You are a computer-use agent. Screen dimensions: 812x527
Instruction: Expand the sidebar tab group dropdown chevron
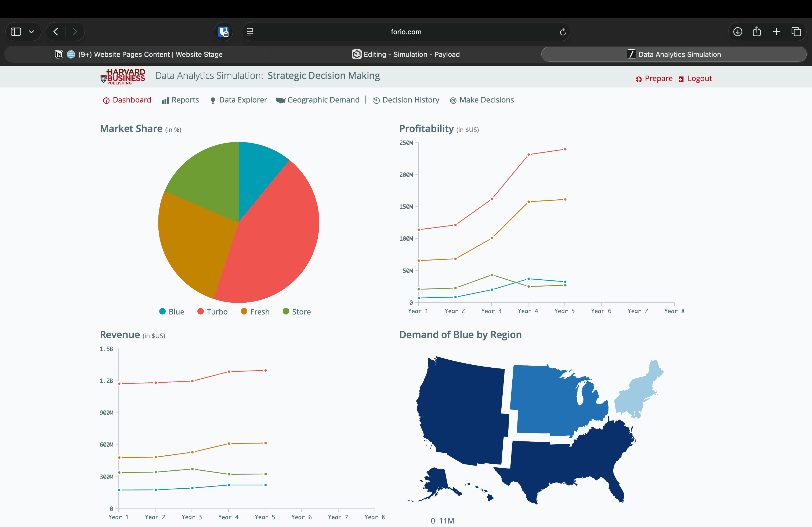31,32
